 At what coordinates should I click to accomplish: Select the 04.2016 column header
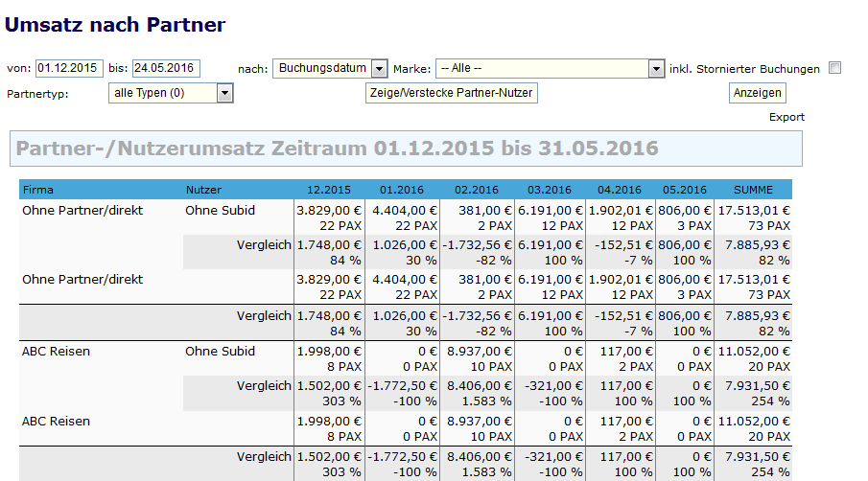(x=621, y=190)
